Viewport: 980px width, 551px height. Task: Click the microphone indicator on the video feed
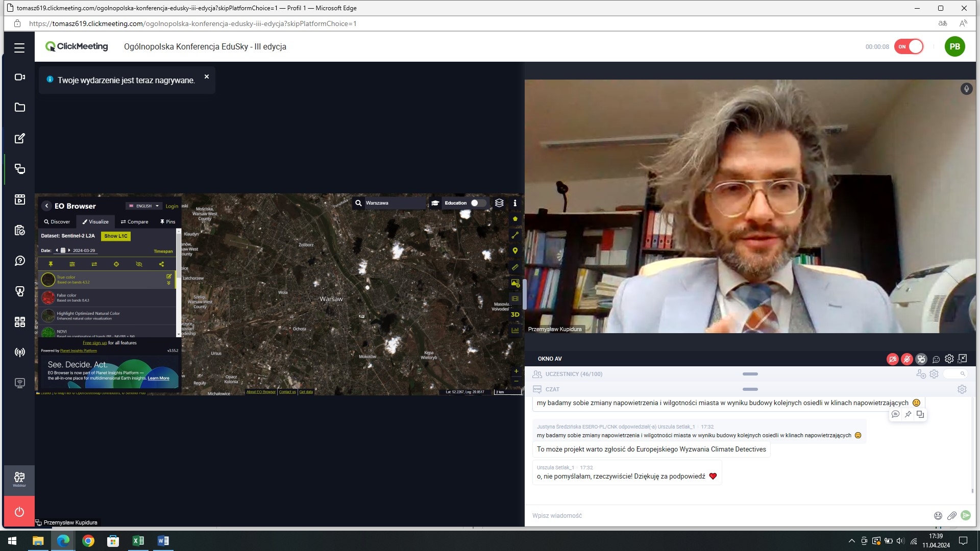(966, 89)
